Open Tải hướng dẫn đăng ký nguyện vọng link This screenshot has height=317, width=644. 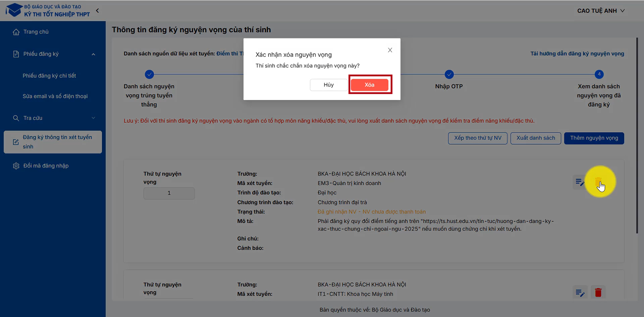tap(577, 54)
